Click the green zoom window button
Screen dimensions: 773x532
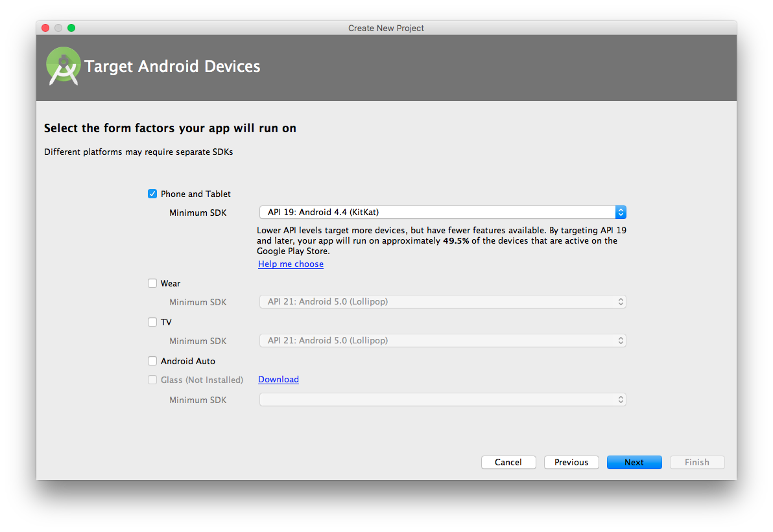[71, 28]
